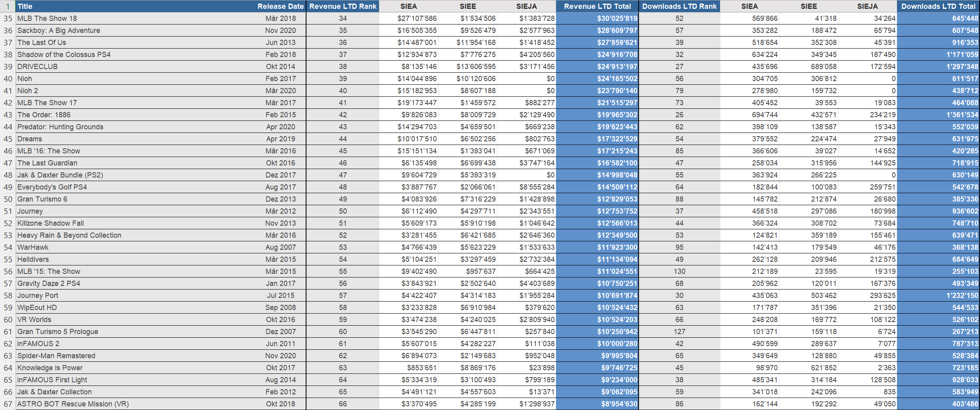Viewport: 980px width, 410px height.
Task: Click SIEE revenue $13'606'595
Action: [468, 67]
